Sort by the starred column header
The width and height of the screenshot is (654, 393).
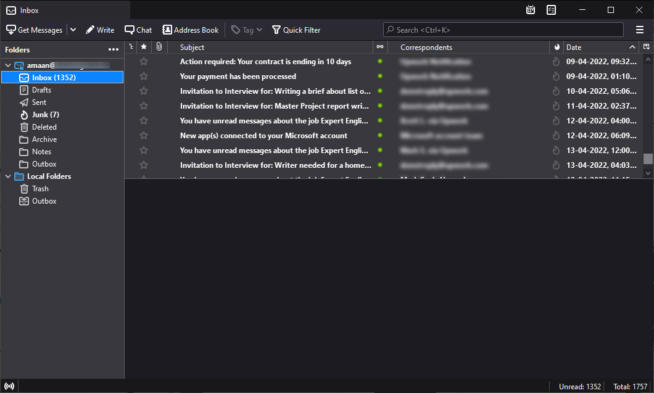click(x=144, y=47)
